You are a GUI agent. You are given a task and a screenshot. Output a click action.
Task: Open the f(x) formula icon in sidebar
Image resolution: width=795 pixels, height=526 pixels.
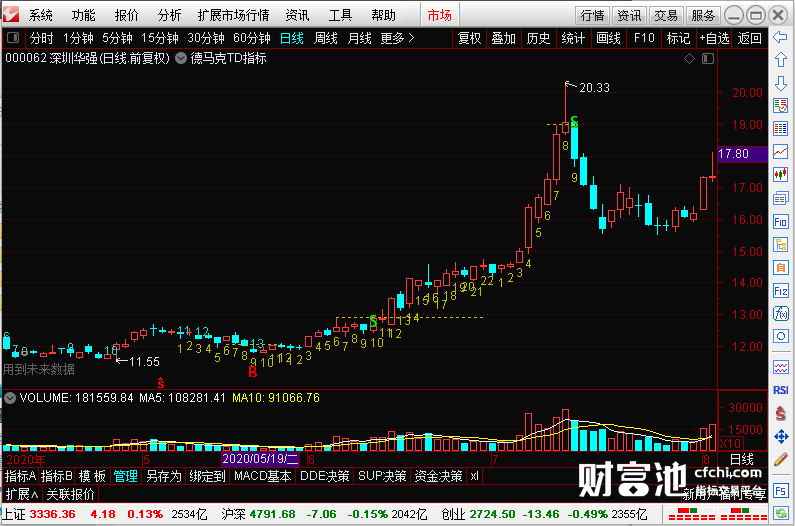pyautogui.click(x=780, y=313)
